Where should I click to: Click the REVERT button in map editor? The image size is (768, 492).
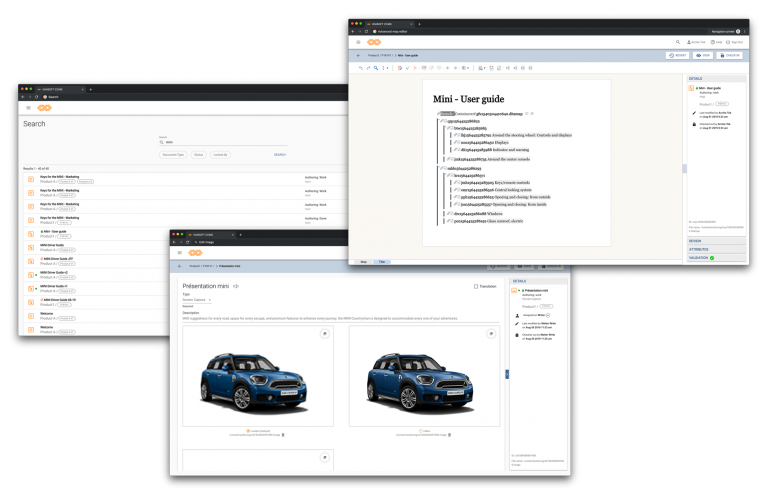[x=678, y=55]
